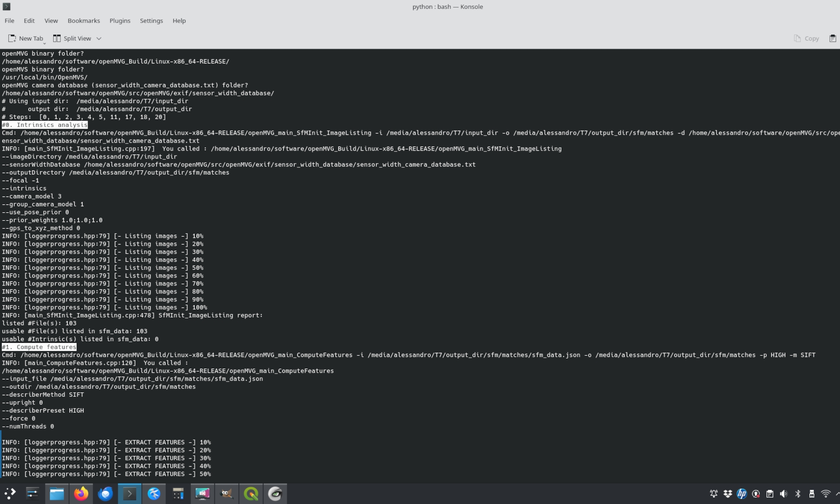The height and width of the screenshot is (504, 840).
Task: Click the 'EXTRACT FEATURES -] 10%' line
Action: (106, 442)
